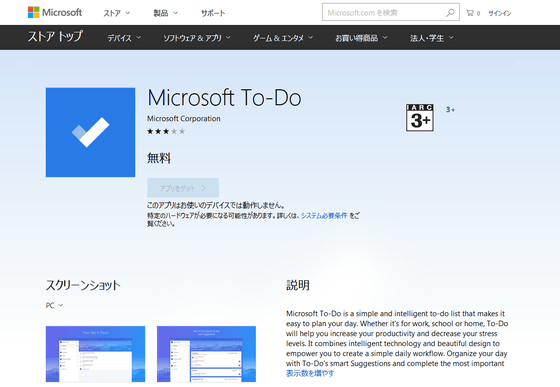This screenshot has width=560, height=387.
Task: Expand the ストア dropdown menu
Action: click(x=116, y=13)
